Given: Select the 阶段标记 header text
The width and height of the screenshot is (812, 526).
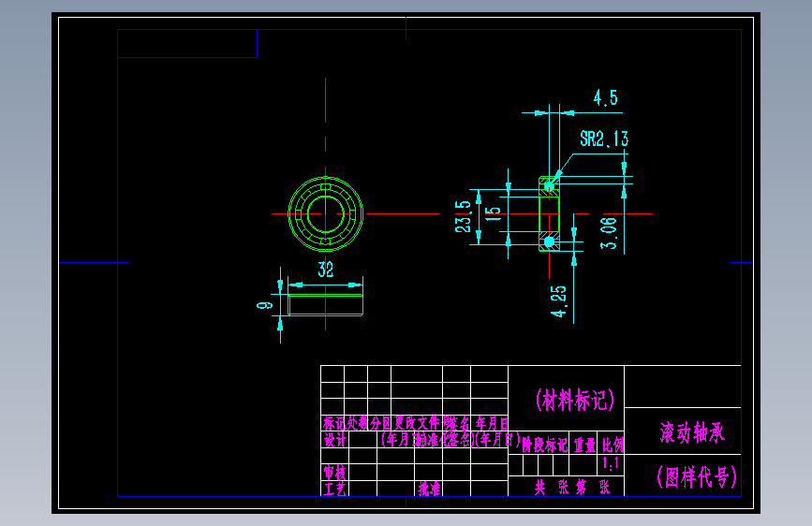Looking at the screenshot, I should [x=544, y=445].
